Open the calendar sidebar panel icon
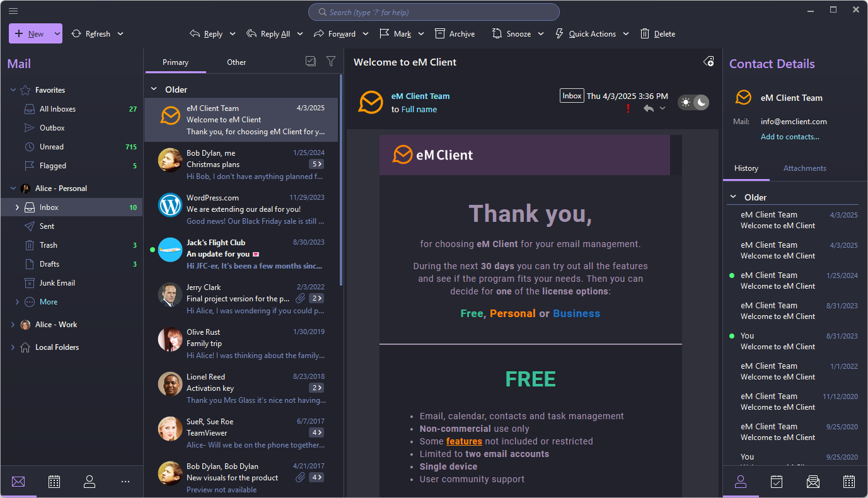This screenshot has height=498, width=868. pyautogui.click(x=849, y=482)
